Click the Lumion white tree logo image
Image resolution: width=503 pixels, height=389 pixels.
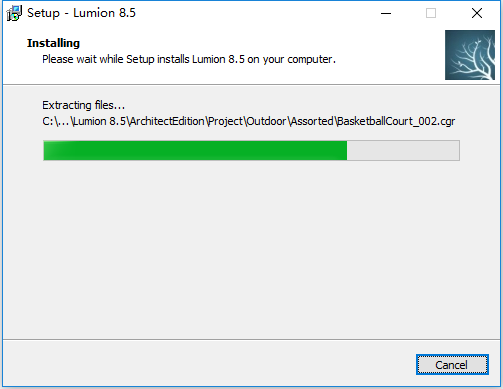[470, 55]
